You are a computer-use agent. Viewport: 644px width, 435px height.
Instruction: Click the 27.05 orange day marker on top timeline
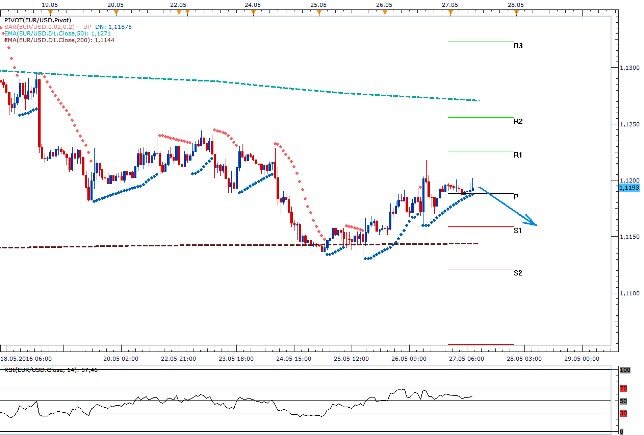pos(451,12)
